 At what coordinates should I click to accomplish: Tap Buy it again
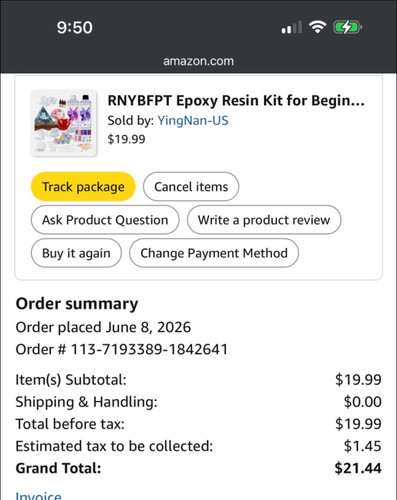(x=76, y=253)
